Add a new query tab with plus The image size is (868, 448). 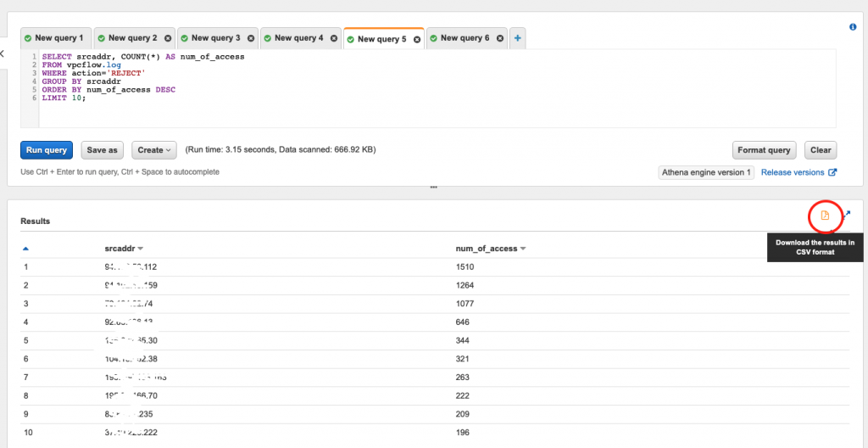(518, 38)
